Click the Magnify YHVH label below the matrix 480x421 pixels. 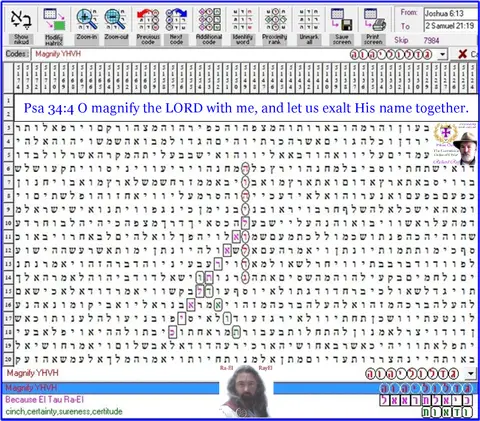pos(32,373)
